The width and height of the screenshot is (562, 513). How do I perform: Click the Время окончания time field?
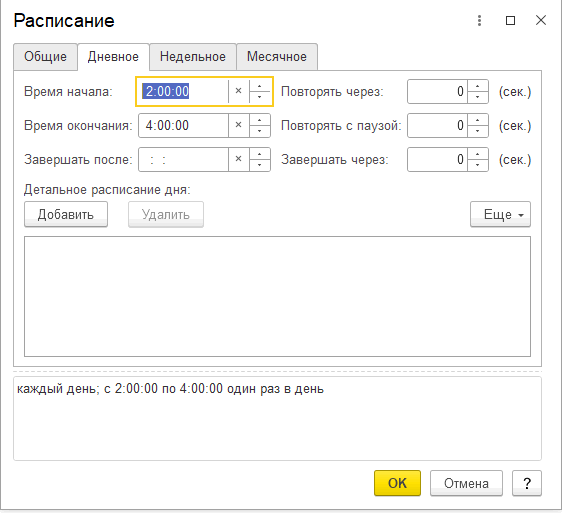click(x=183, y=125)
